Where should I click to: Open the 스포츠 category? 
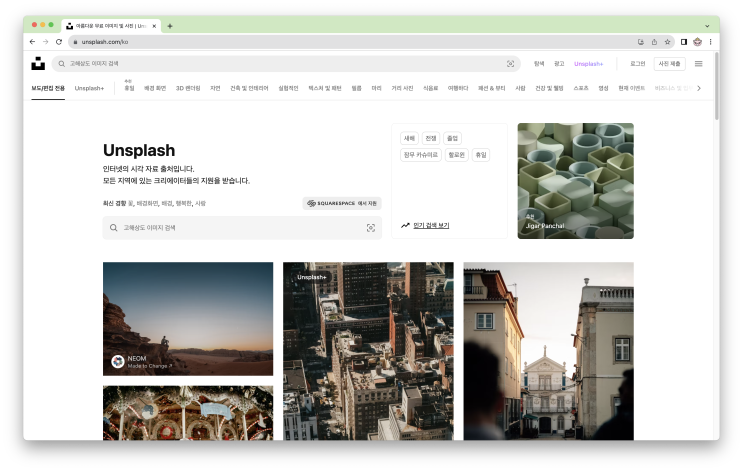[580, 88]
